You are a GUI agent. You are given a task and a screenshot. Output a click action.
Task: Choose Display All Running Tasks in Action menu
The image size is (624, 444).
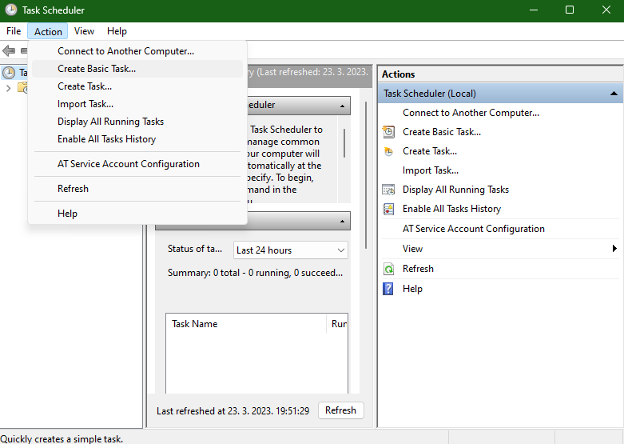(x=137, y=121)
